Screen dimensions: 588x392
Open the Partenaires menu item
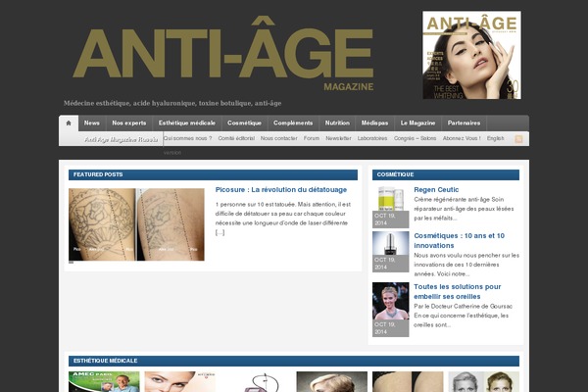point(464,123)
